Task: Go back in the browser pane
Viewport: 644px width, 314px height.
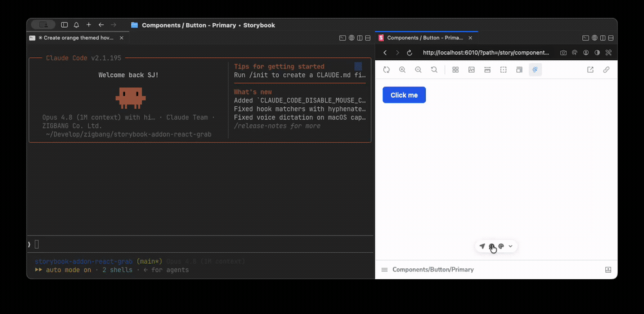Action: (x=385, y=53)
